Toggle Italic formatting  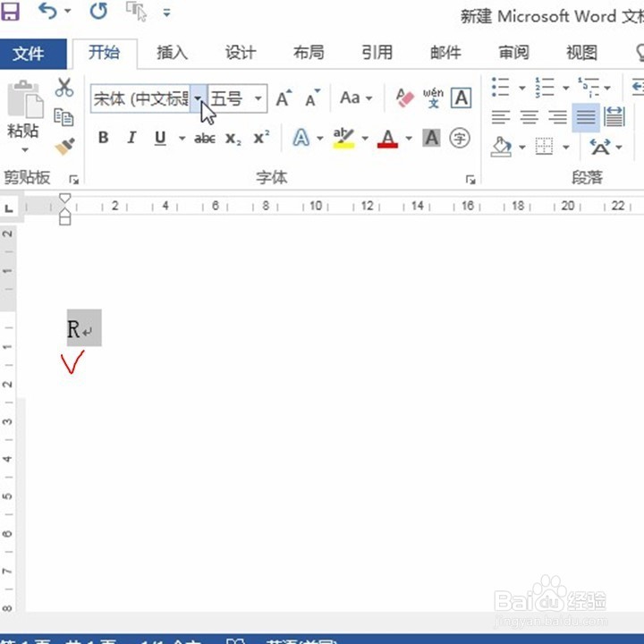pyautogui.click(x=131, y=138)
